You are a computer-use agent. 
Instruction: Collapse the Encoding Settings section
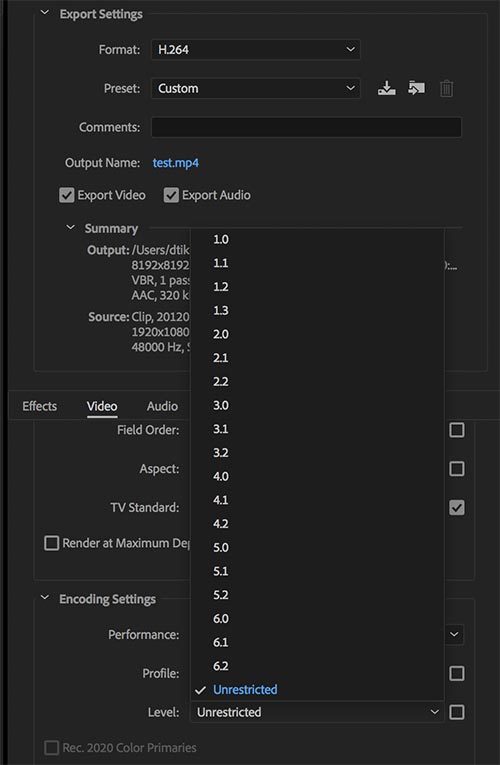pyautogui.click(x=45, y=598)
